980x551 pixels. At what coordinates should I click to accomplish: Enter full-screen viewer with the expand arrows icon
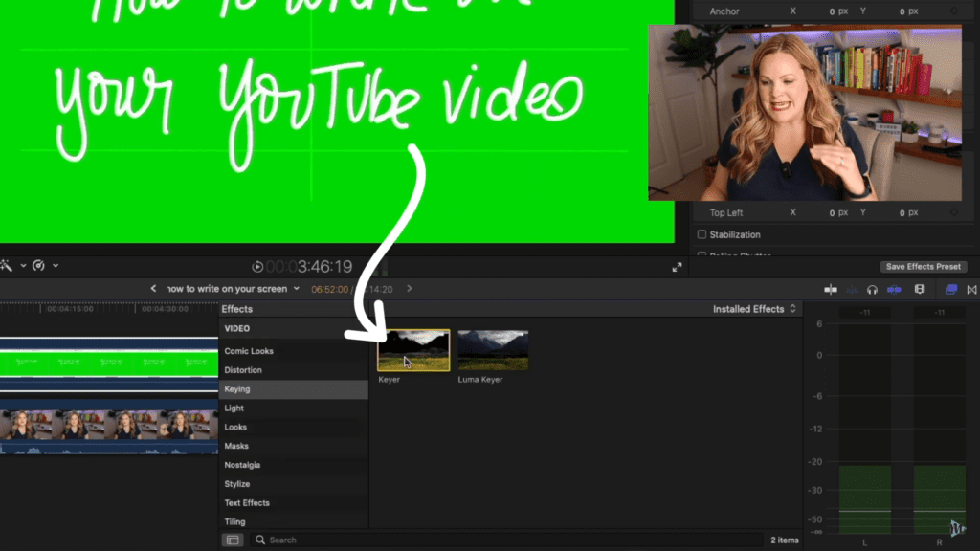point(677,268)
